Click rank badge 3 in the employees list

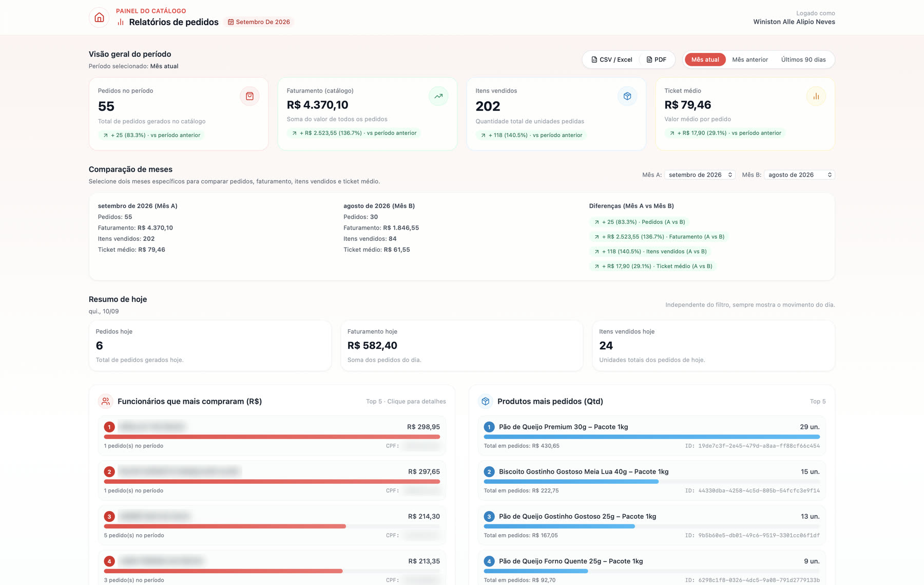(109, 516)
